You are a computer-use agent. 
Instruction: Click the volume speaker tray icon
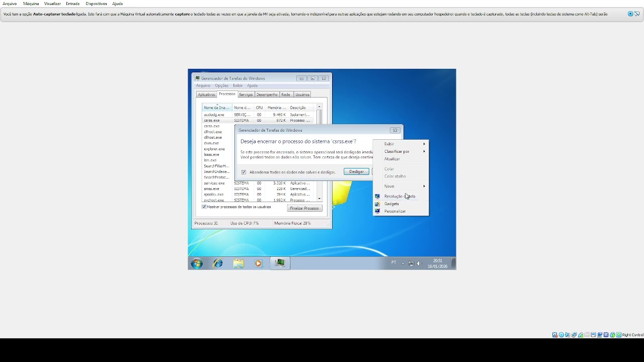(420, 263)
